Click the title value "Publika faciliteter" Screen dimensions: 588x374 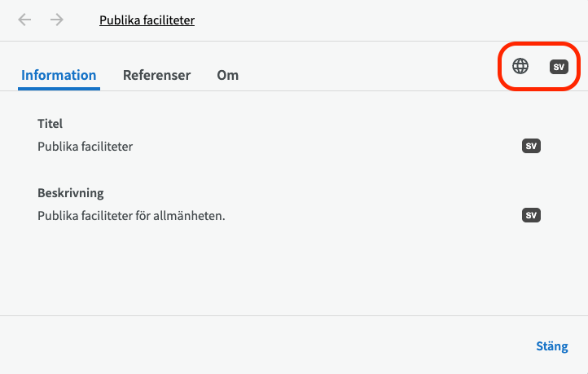pyautogui.click(x=85, y=147)
